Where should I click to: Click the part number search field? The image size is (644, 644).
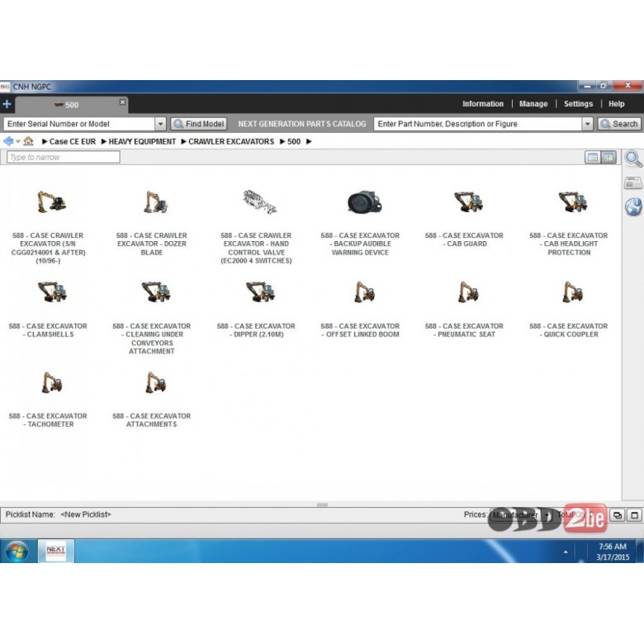click(478, 124)
